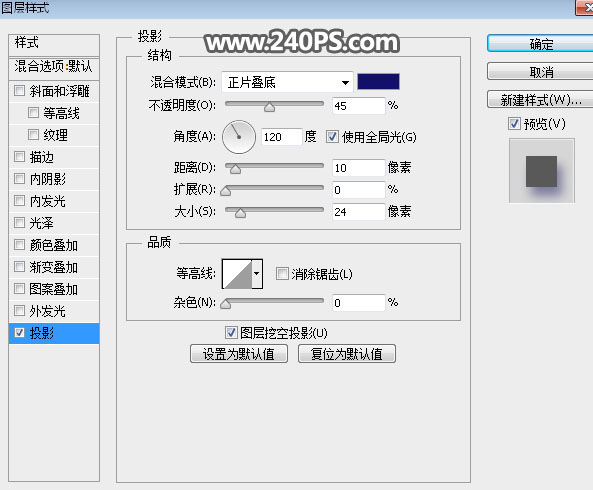Enable the 渐变叠加 checkbox

pos(19,267)
